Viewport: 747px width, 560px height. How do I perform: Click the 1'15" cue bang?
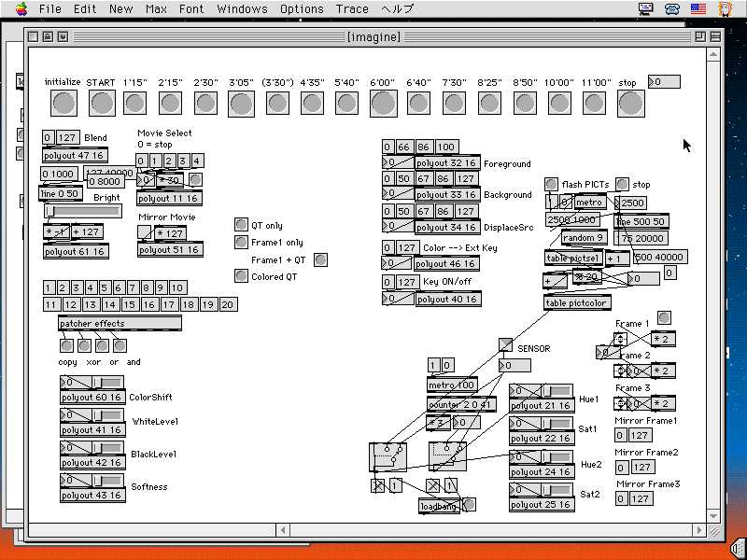[x=134, y=103]
